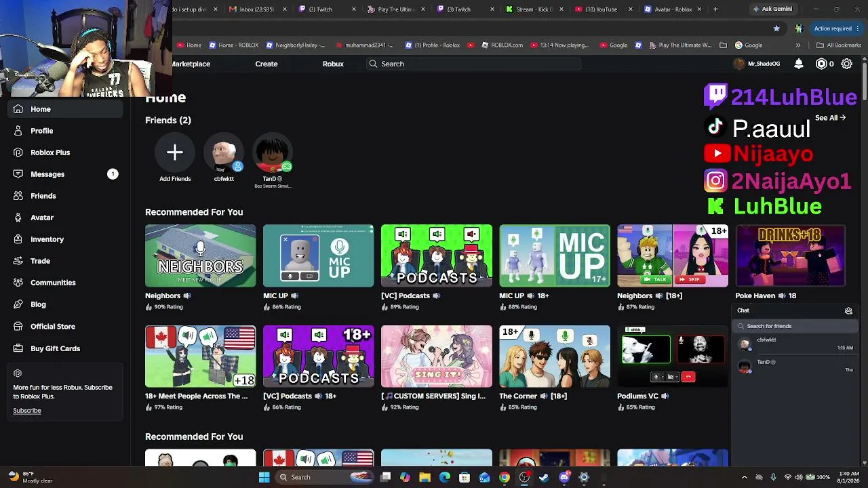Click the Friends icon in the sidebar
Image resolution: width=868 pixels, height=488 pixels.
click(18, 196)
